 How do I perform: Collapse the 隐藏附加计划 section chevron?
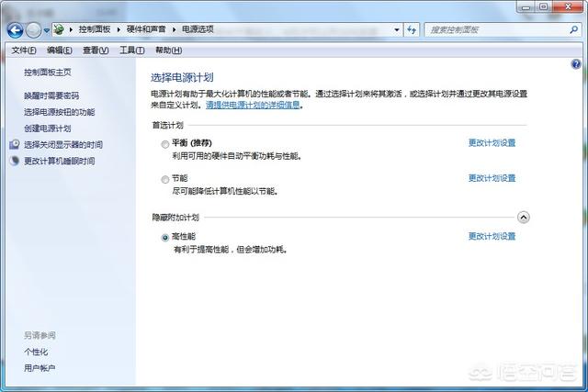click(524, 218)
